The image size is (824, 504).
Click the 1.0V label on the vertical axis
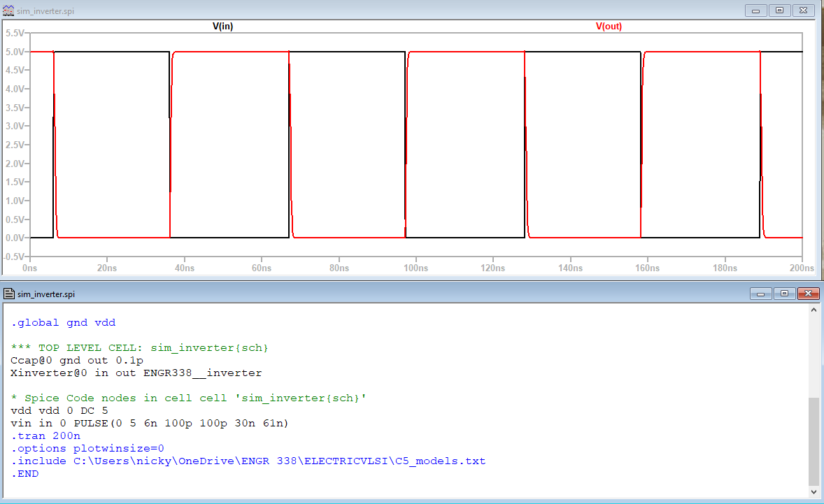(x=15, y=201)
